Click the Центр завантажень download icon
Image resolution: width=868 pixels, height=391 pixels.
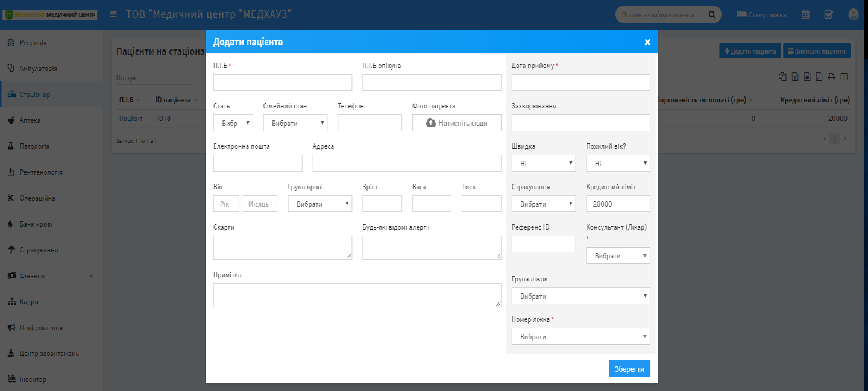(11, 354)
